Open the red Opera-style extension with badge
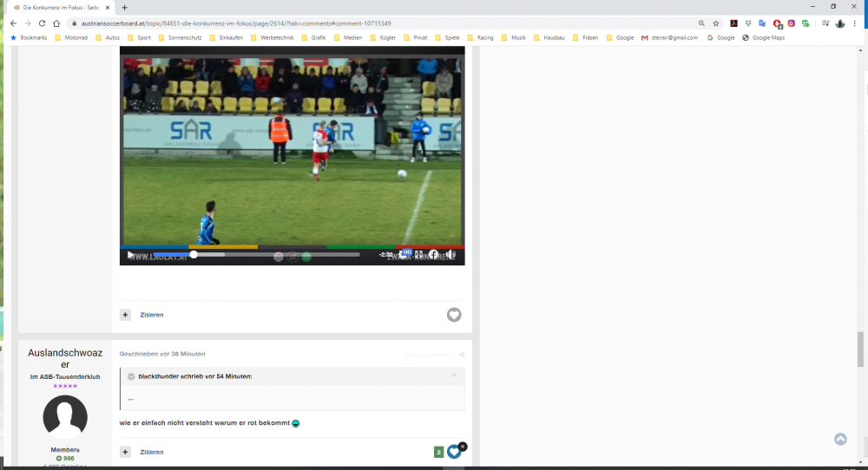 pyautogui.click(x=777, y=23)
